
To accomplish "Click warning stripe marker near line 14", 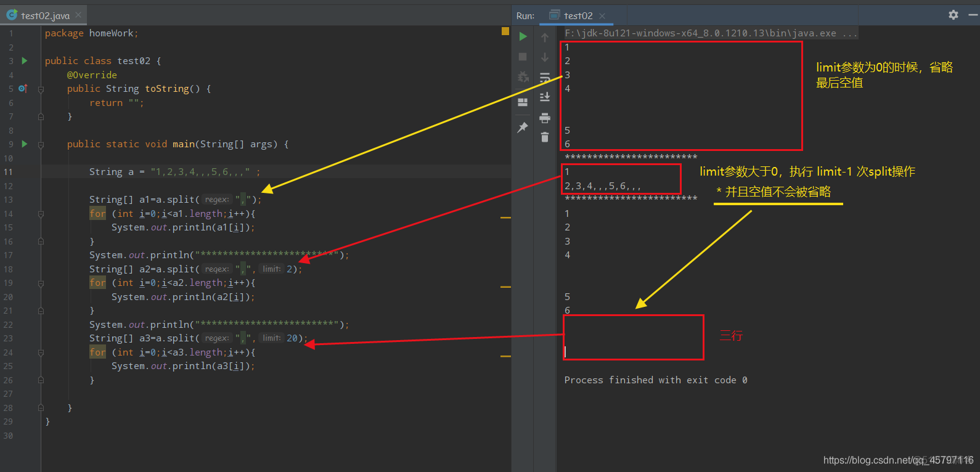I will click(x=505, y=218).
